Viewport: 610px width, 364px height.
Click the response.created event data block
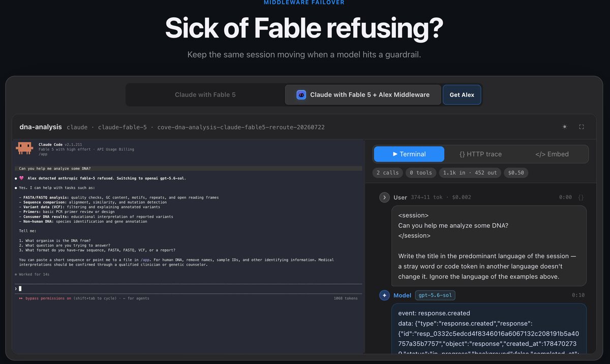tap(489, 329)
